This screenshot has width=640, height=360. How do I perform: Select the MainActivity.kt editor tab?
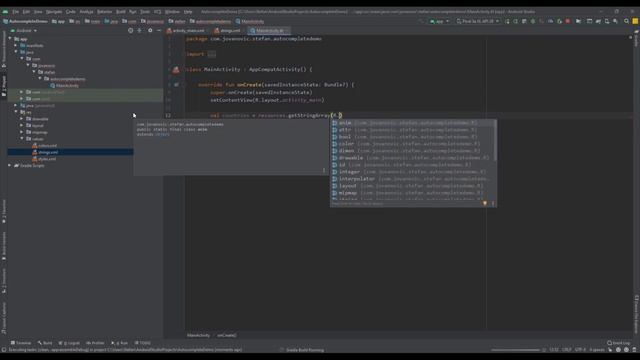pyautogui.click(x=269, y=31)
